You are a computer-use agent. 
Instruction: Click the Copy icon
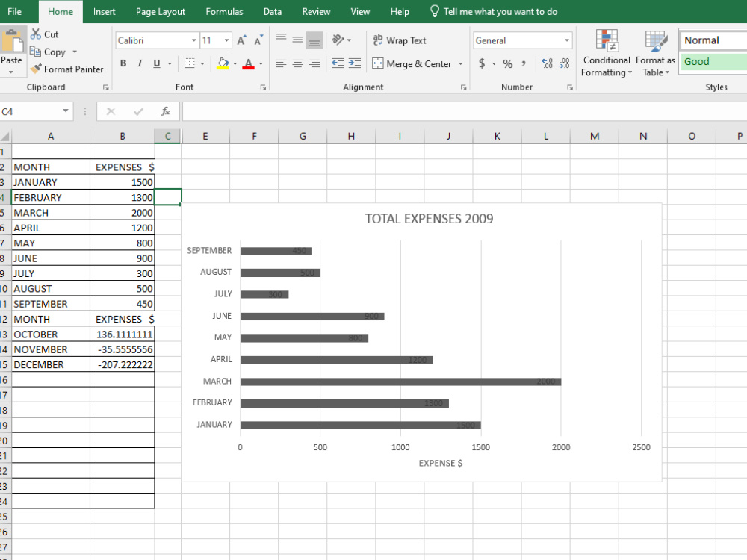pos(35,52)
